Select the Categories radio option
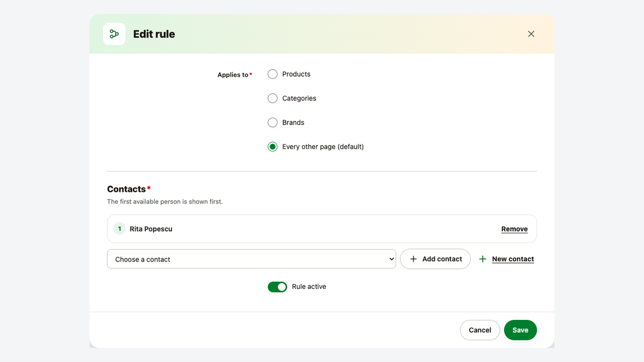 pyautogui.click(x=272, y=98)
